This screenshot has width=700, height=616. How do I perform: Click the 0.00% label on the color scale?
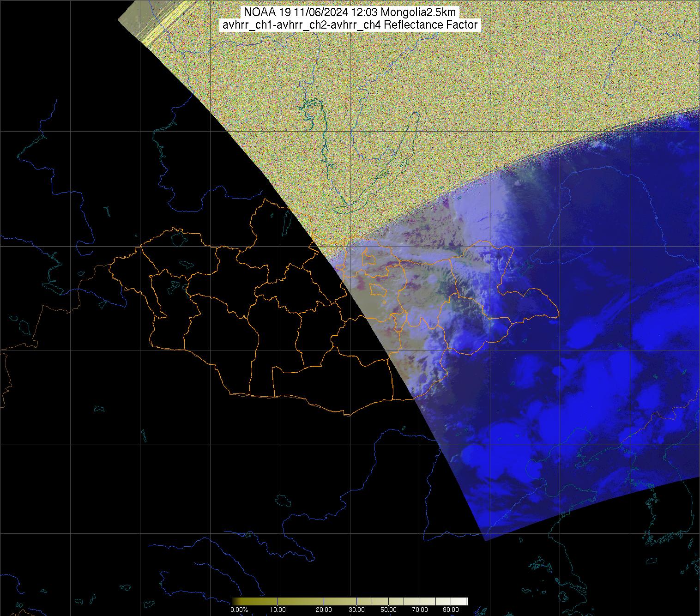239,610
